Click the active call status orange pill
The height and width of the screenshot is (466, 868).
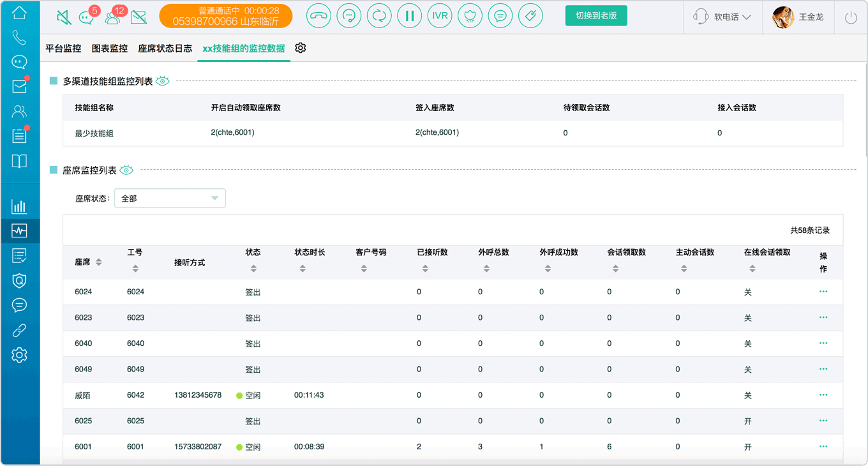point(226,16)
